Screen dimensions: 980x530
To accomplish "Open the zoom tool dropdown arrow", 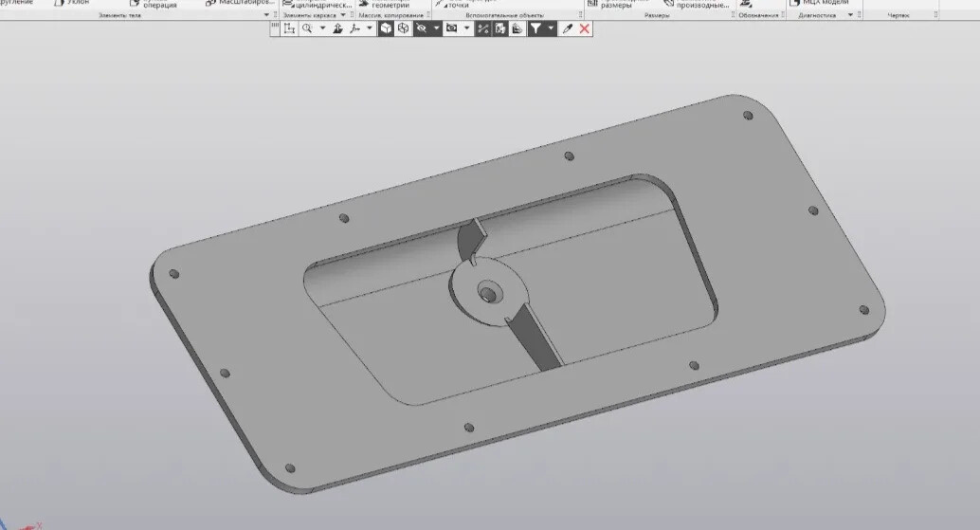I will (x=322, y=28).
